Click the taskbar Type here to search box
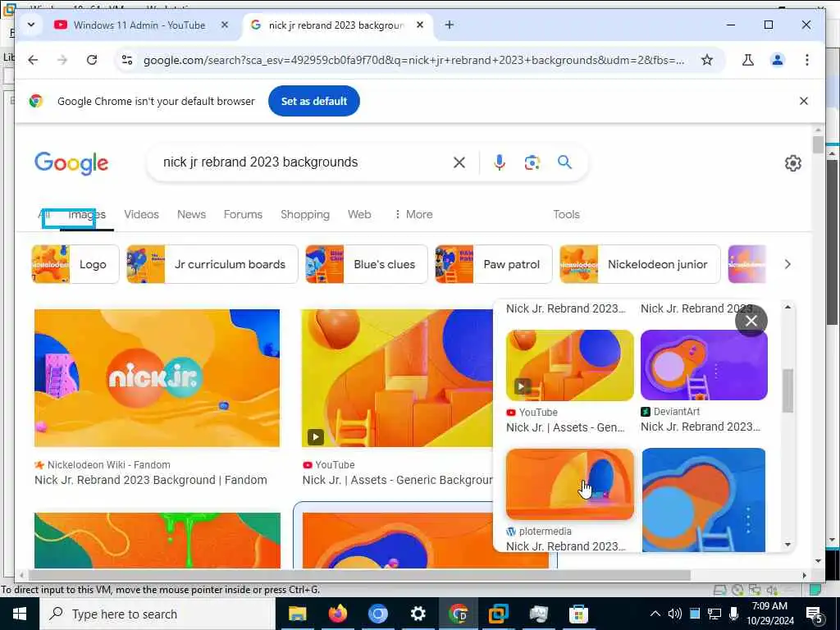 (157, 614)
